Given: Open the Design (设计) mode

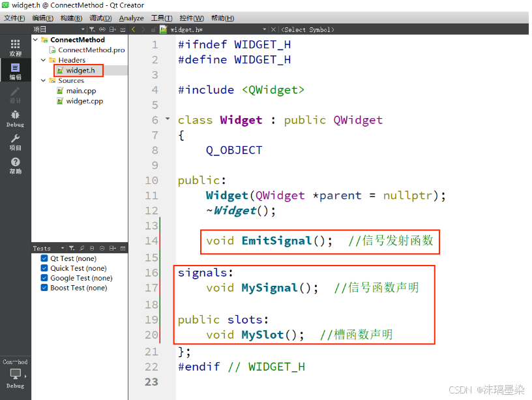Looking at the screenshot, I should 15,95.
